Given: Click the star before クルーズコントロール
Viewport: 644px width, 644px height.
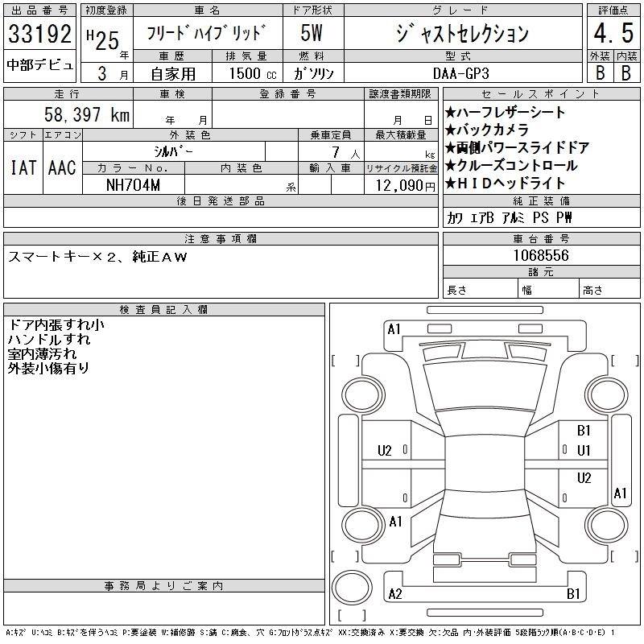Looking at the screenshot, I should 451,166.
